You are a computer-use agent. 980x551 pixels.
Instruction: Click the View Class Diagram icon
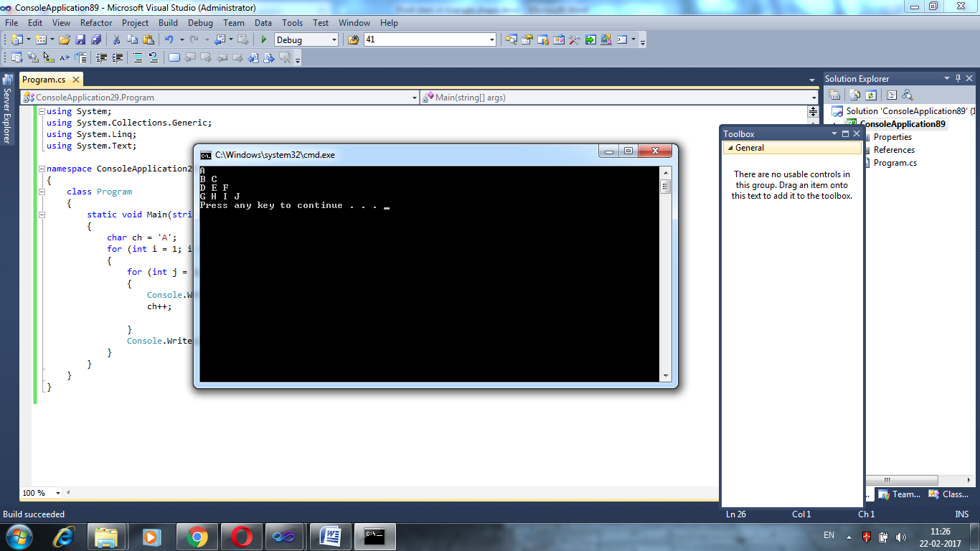(x=908, y=95)
